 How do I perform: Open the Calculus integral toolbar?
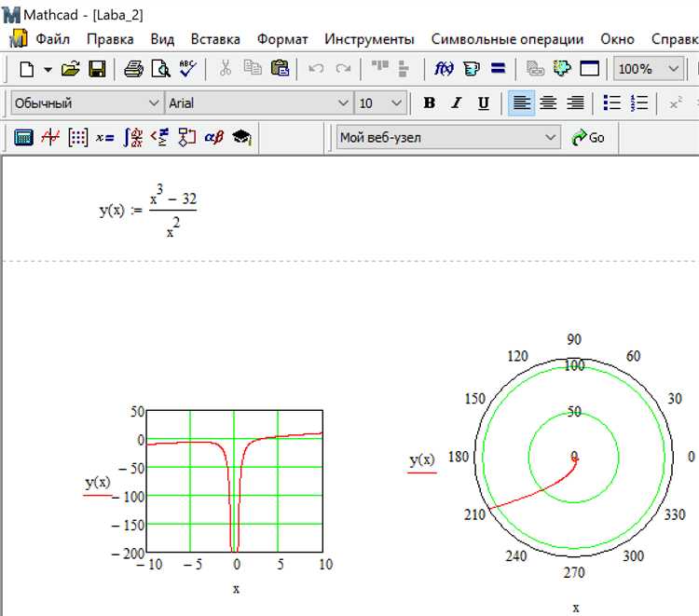tap(132, 137)
